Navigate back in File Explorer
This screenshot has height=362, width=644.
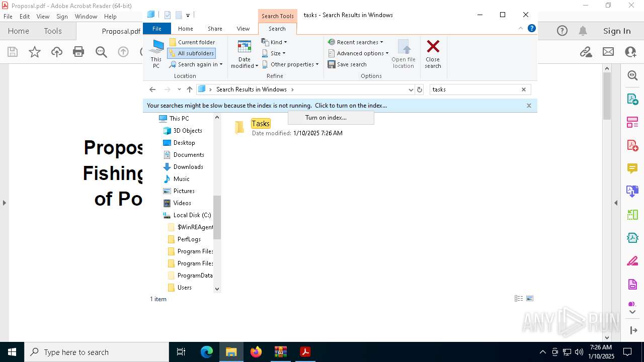(x=152, y=89)
